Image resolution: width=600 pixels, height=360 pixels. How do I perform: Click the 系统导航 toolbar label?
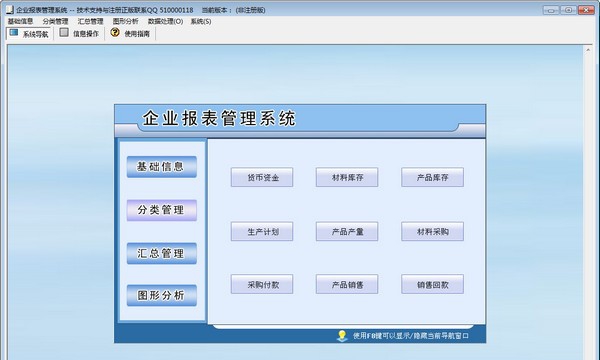pos(35,34)
